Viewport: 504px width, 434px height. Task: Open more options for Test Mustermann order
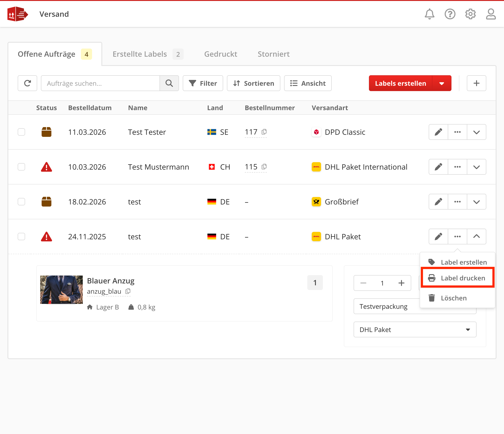click(457, 167)
